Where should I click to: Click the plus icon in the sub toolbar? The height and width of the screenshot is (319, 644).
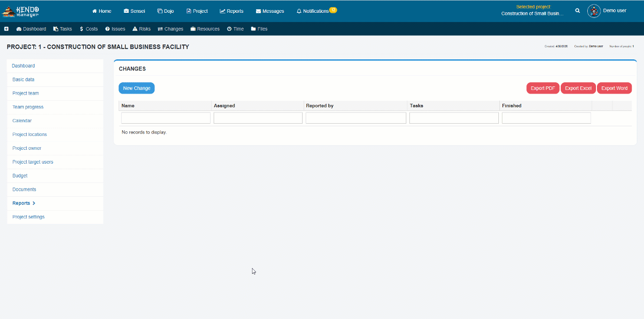(6, 29)
